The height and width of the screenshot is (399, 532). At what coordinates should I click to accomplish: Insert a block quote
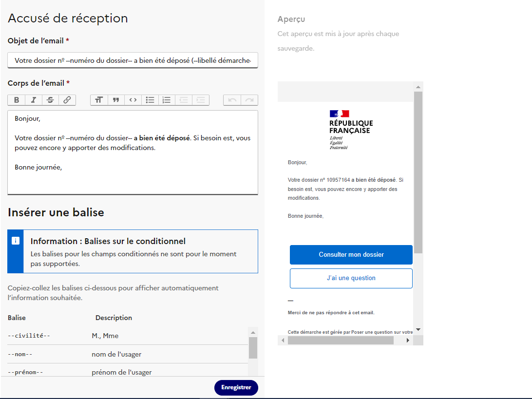[x=116, y=100]
